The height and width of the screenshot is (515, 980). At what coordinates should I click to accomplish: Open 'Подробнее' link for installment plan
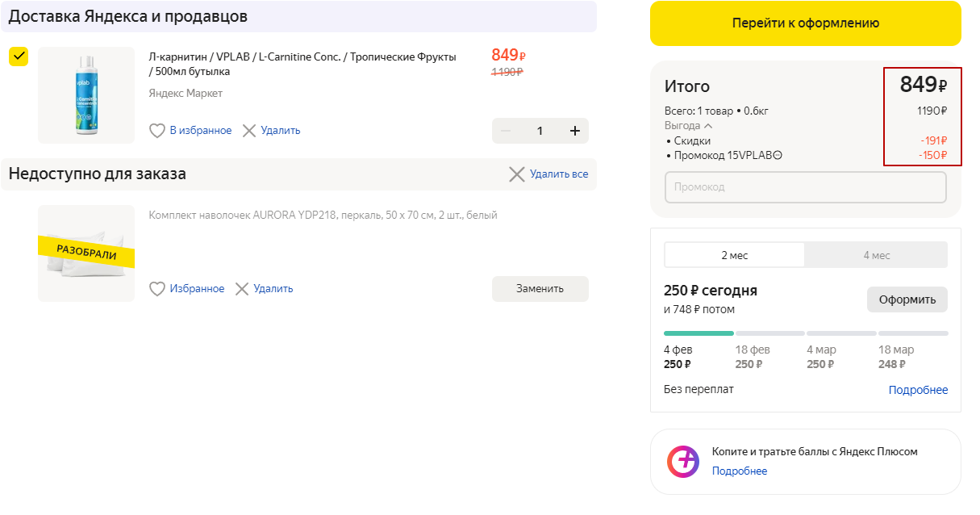918,390
